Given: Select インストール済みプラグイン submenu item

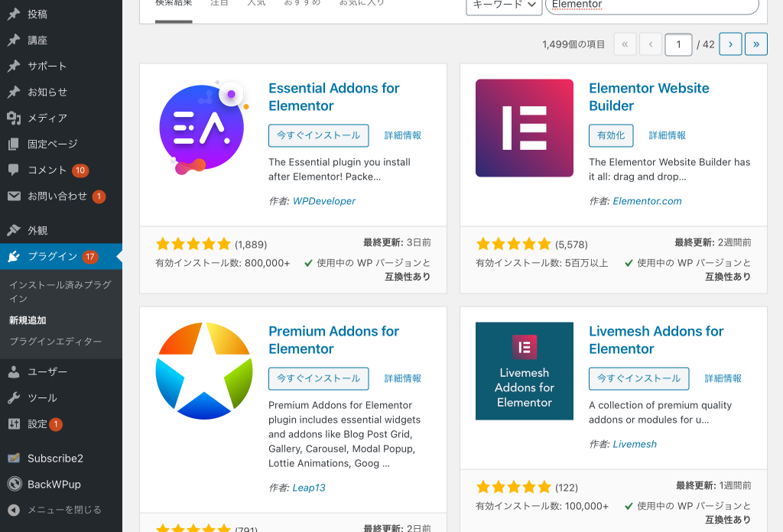Looking at the screenshot, I should click(60, 291).
